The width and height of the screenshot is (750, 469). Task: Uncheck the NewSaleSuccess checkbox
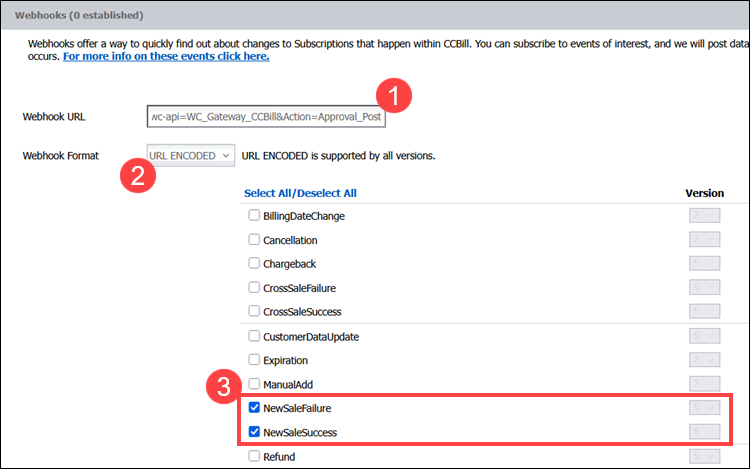(254, 432)
